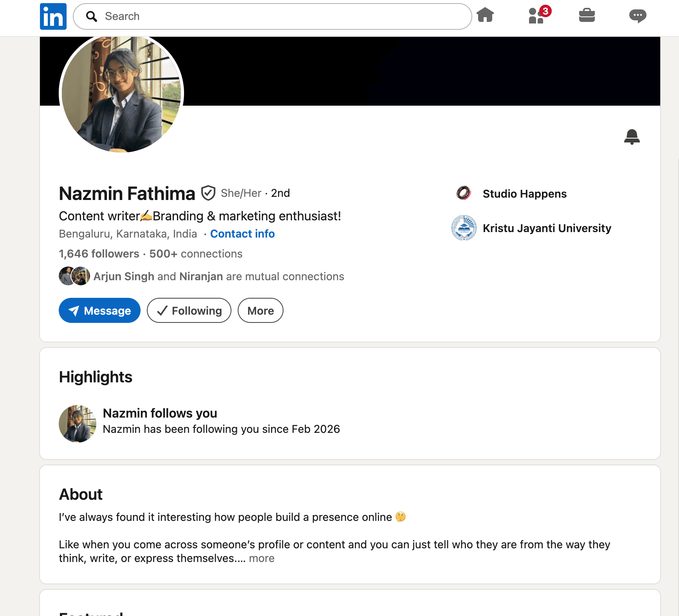This screenshot has width=679, height=616.
Task: Open the LinkedIn home logo
Action: [x=53, y=16]
